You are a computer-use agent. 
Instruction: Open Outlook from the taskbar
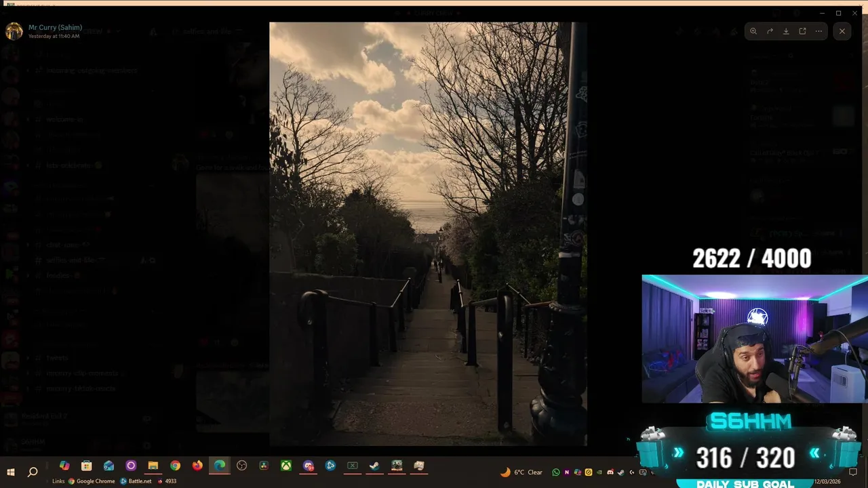click(x=108, y=466)
